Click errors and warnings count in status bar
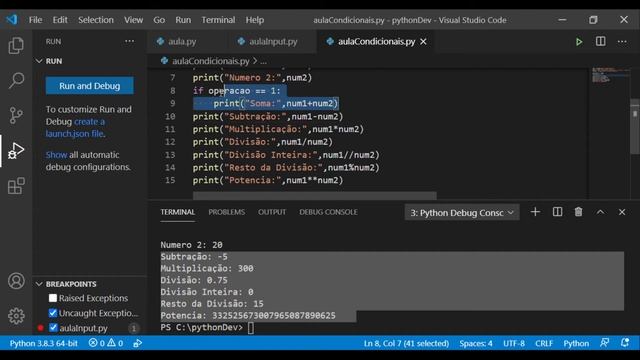Image resolution: width=640 pixels, height=360 pixels. tap(106, 343)
